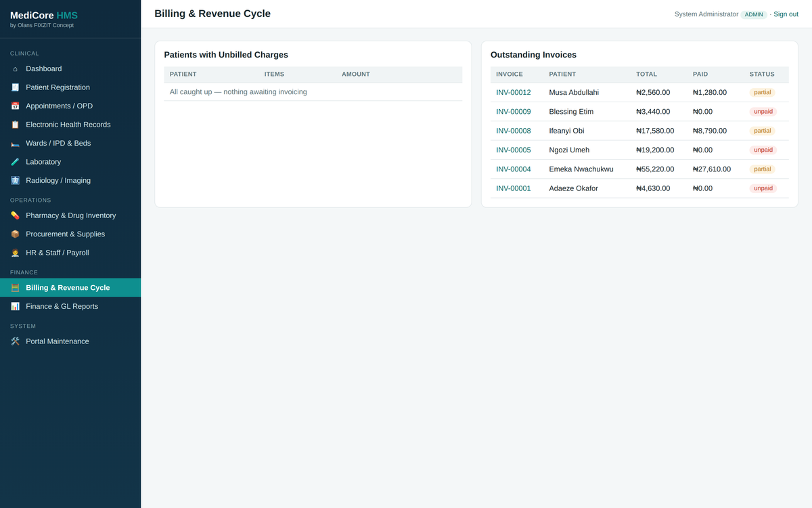Open the Laboratory module

(x=70, y=162)
